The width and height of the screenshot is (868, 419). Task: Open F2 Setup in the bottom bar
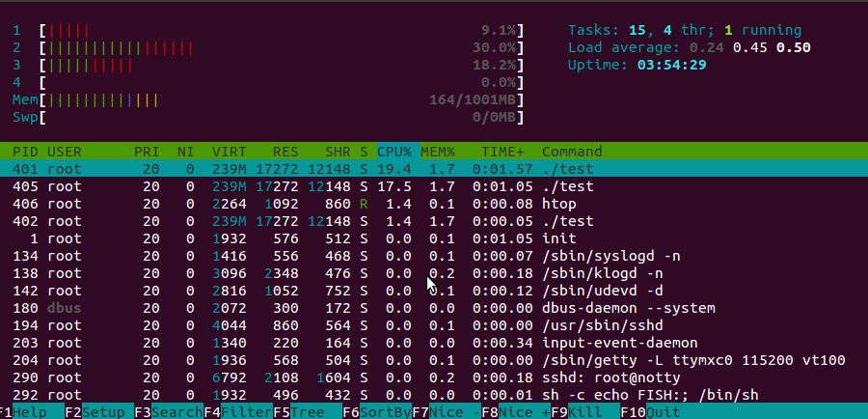coord(98,412)
